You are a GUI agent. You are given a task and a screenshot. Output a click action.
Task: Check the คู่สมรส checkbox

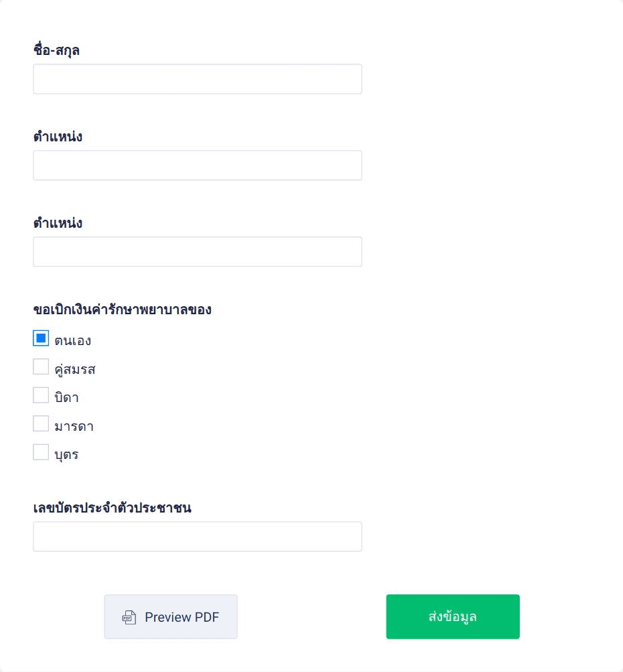[41, 366]
